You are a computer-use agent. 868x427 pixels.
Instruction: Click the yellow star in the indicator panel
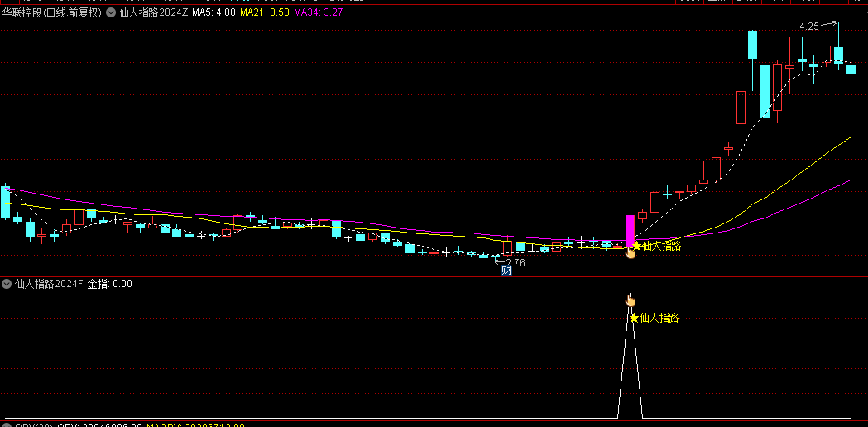(635, 318)
